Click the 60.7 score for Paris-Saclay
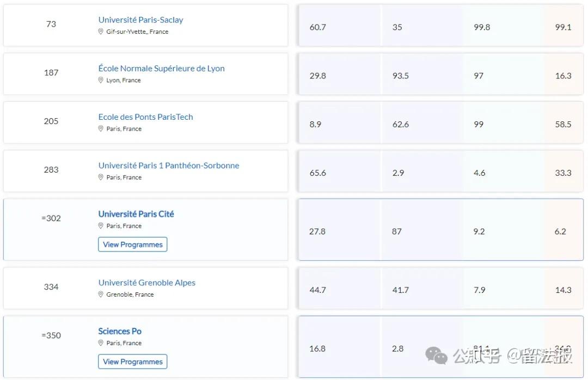588x380 pixels. click(317, 27)
